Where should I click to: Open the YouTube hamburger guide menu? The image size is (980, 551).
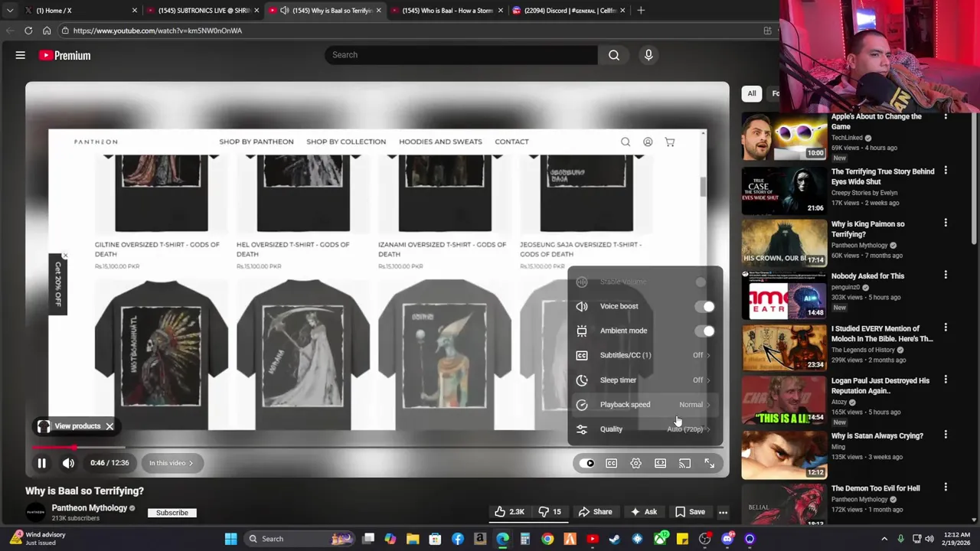21,55
